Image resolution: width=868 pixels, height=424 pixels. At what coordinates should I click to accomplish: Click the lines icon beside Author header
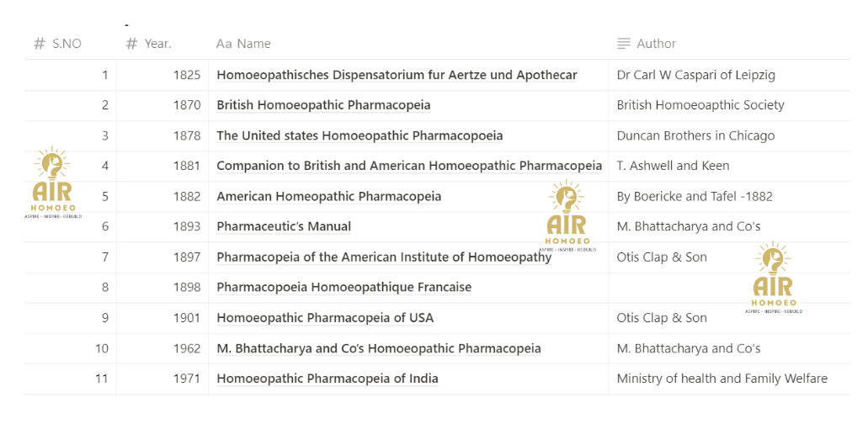[x=624, y=44]
